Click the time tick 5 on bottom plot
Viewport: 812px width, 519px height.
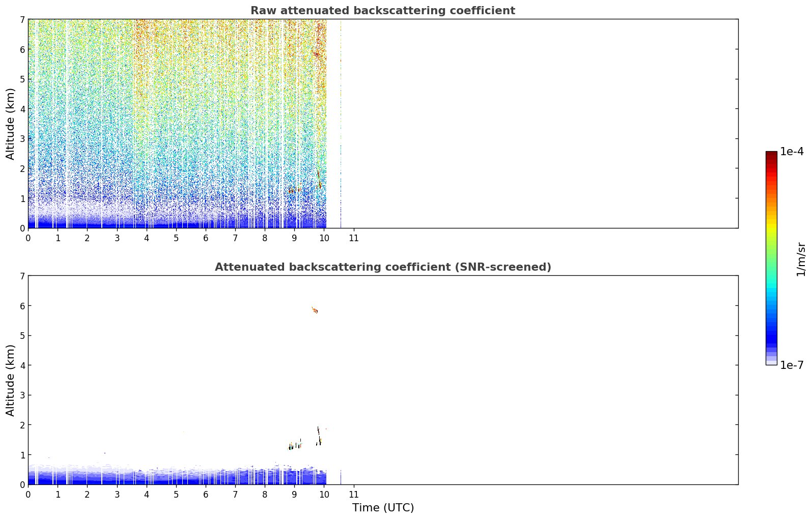pyautogui.click(x=176, y=494)
